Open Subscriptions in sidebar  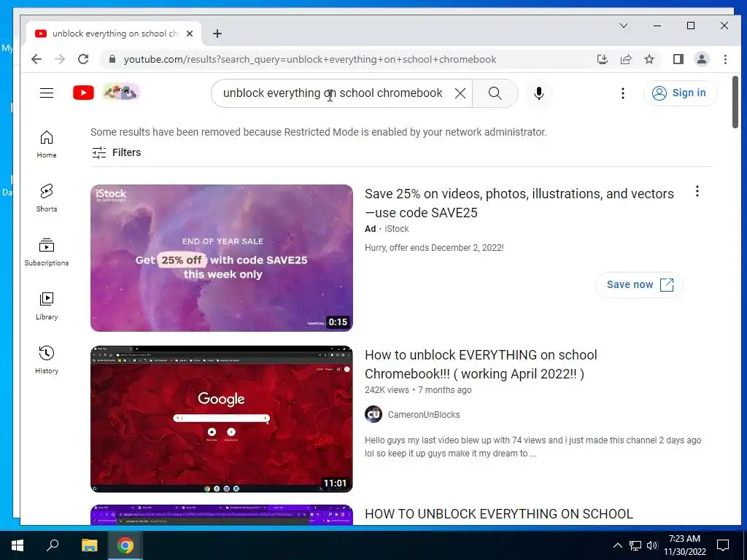tap(47, 252)
